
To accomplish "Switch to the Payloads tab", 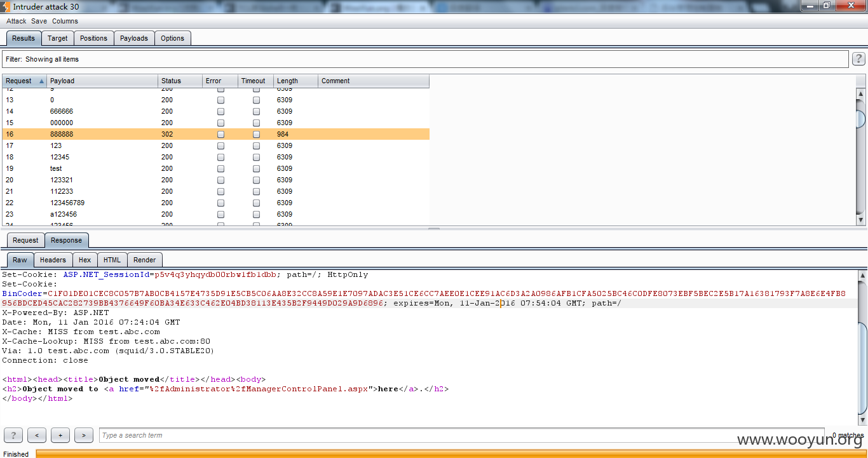I will click(134, 38).
